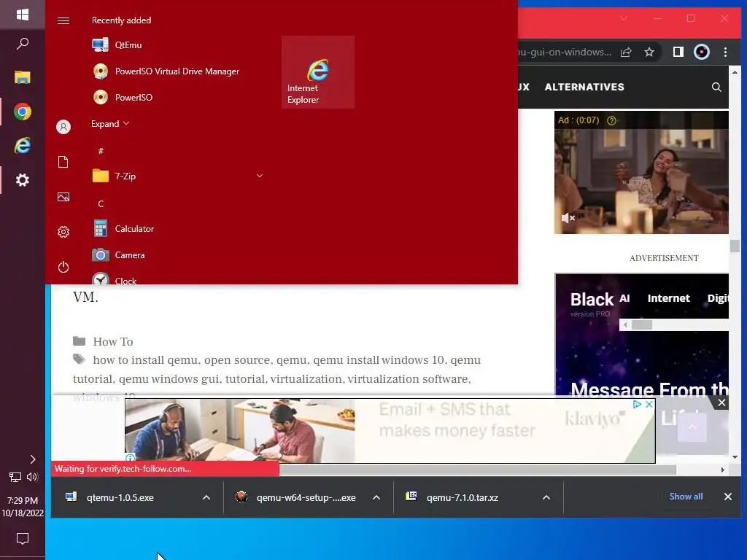Toggle Chrome side panel icon
This screenshot has width=747, height=560.
tap(678, 52)
